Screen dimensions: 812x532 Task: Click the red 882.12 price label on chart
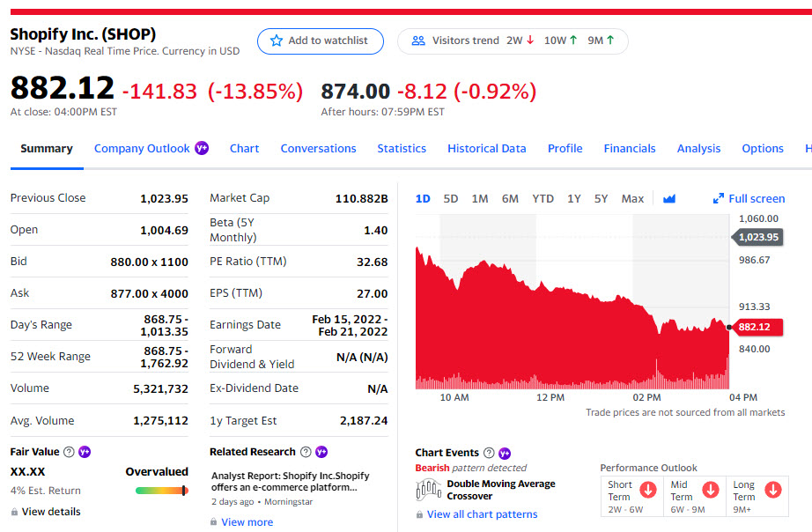[756, 327]
